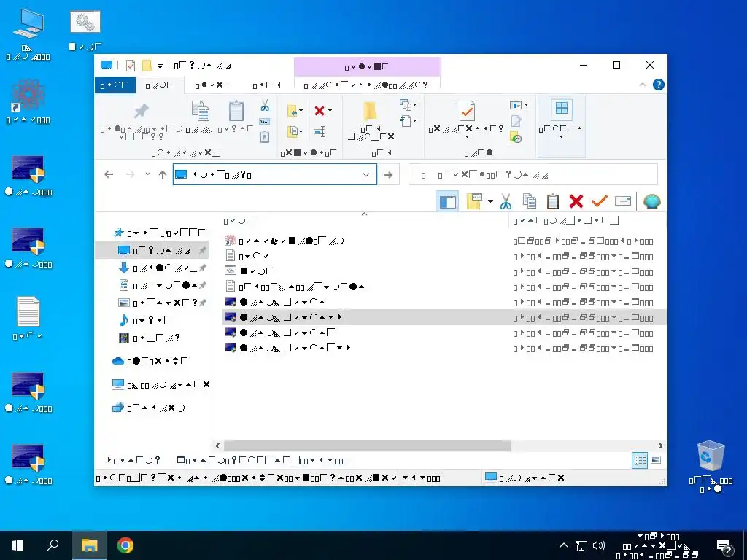Click the large blue scissors in toolbar under search box
This screenshot has width=747, height=560.
click(506, 201)
